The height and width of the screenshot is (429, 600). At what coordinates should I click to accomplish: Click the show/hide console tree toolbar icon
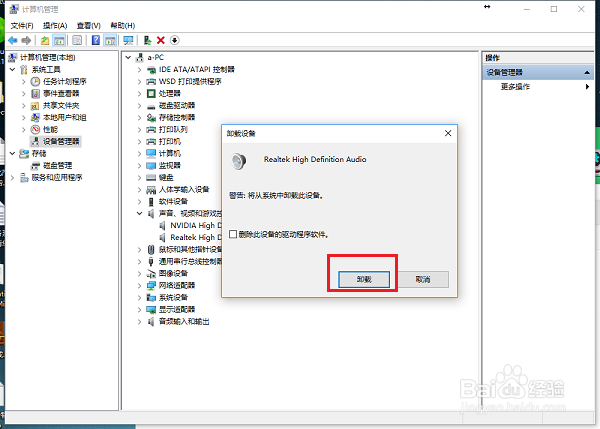[59, 40]
